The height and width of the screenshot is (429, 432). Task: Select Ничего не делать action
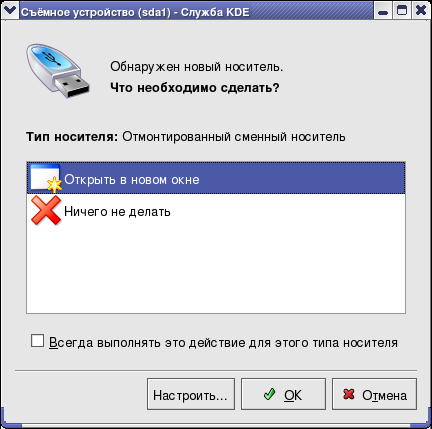click(x=216, y=210)
